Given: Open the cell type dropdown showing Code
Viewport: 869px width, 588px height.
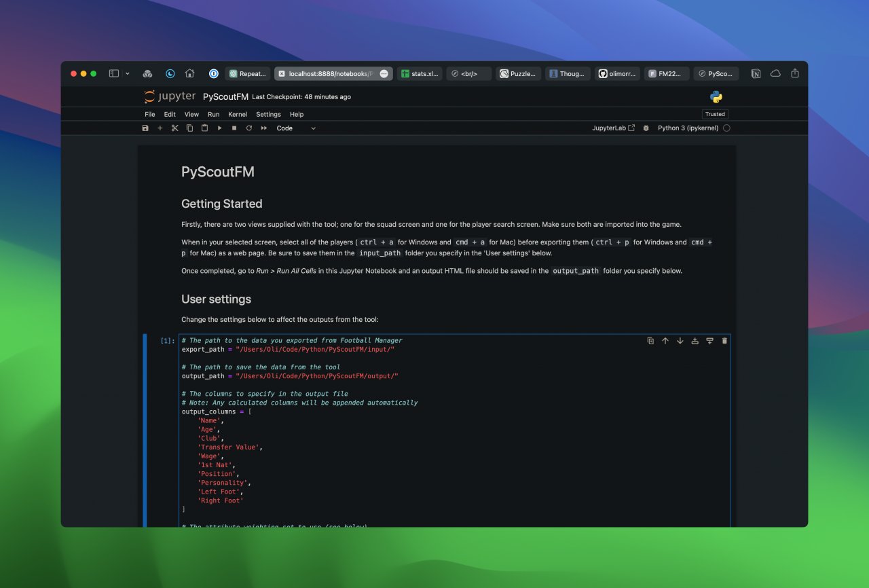Looking at the screenshot, I should [296, 128].
